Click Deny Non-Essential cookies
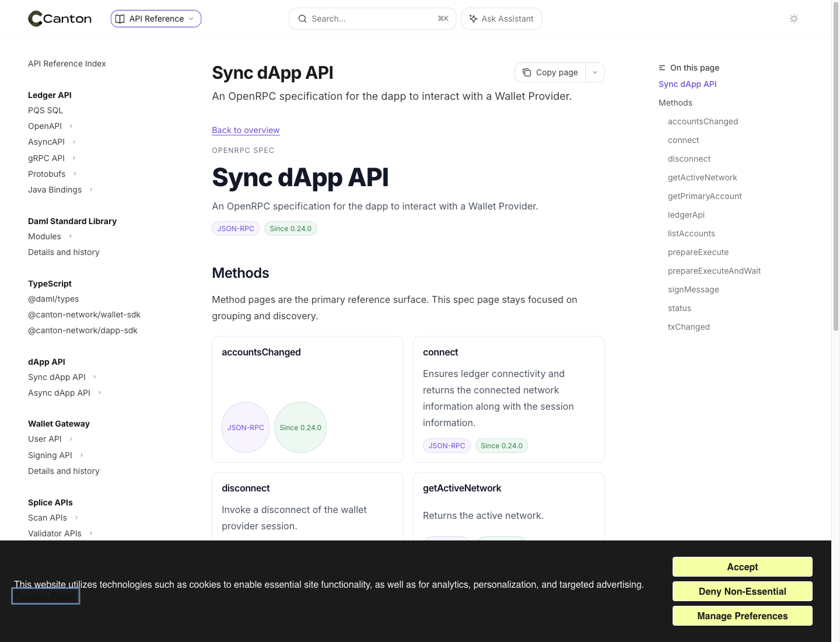The height and width of the screenshot is (642, 840). pos(742,591)
